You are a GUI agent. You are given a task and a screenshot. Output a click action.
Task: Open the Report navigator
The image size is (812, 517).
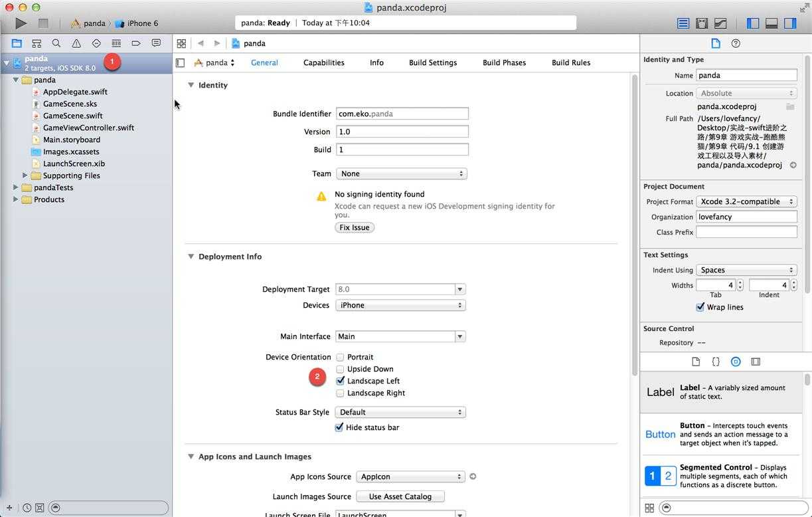point(156,43)
